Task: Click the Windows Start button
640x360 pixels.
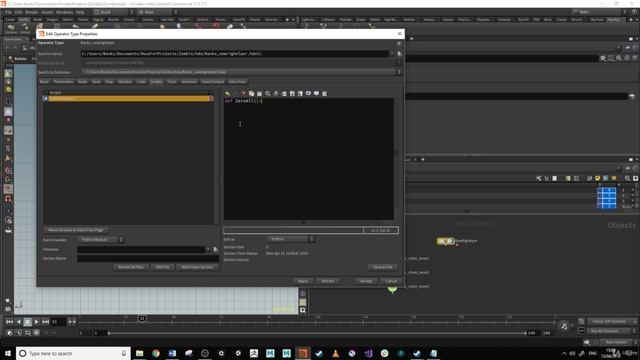Action: click(x=8, y=353)
